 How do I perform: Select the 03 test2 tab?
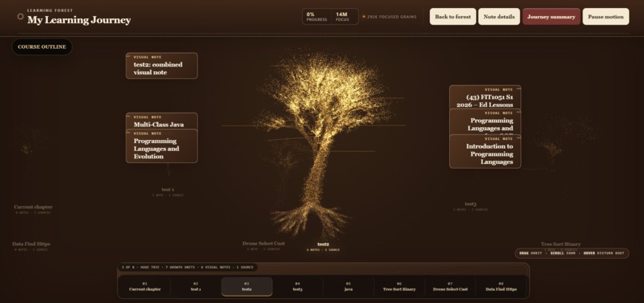click(x=247, y=286)
